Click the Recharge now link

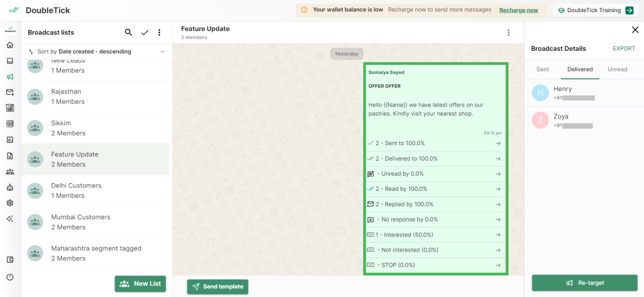(519, 10)
